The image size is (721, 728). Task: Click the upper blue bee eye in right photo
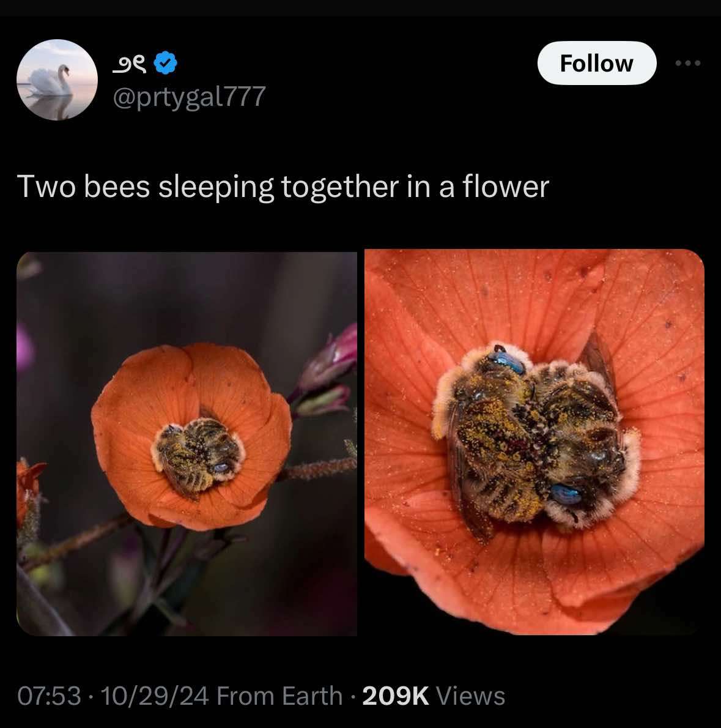[x=509, y=361]
